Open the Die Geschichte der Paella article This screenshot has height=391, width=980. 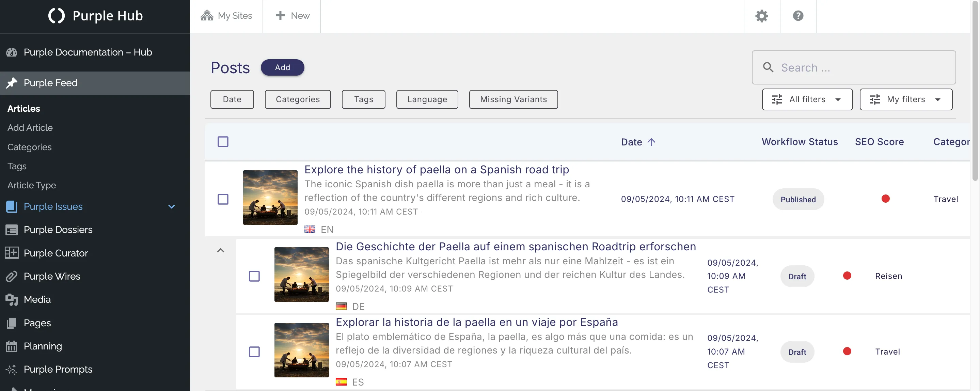516,247
